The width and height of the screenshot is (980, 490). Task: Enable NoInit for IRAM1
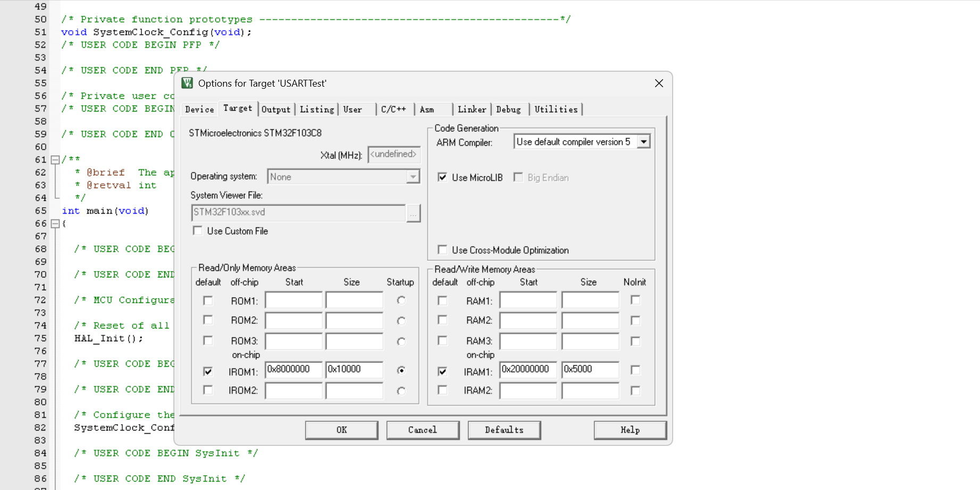tap(635, 370)
